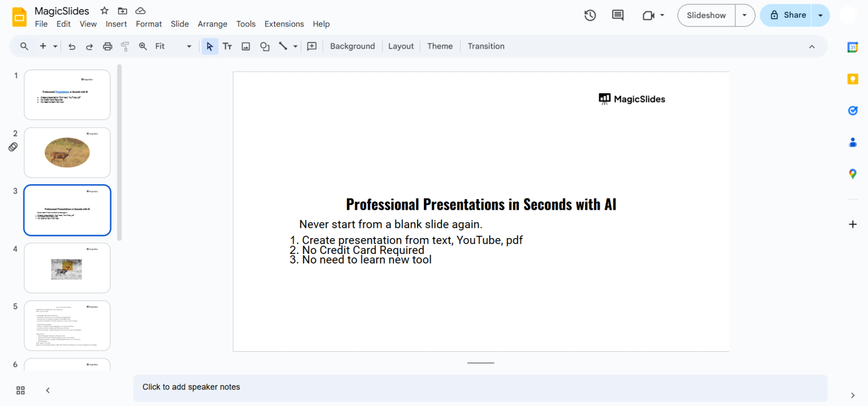Viewport: 868px width, 406px height.
Task: Redo the last action
Action: tap(89, 46)
